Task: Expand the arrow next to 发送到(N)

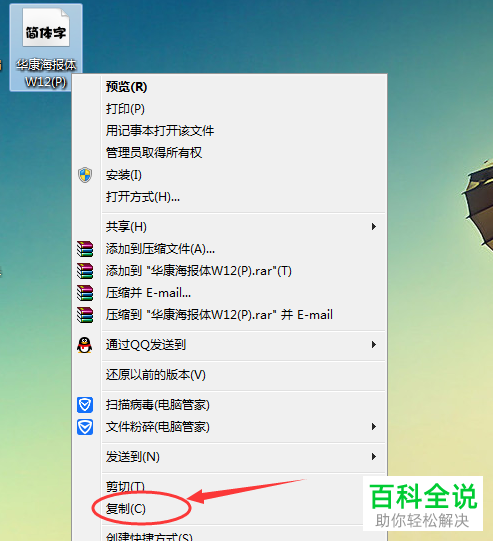Action: point(374,457)
